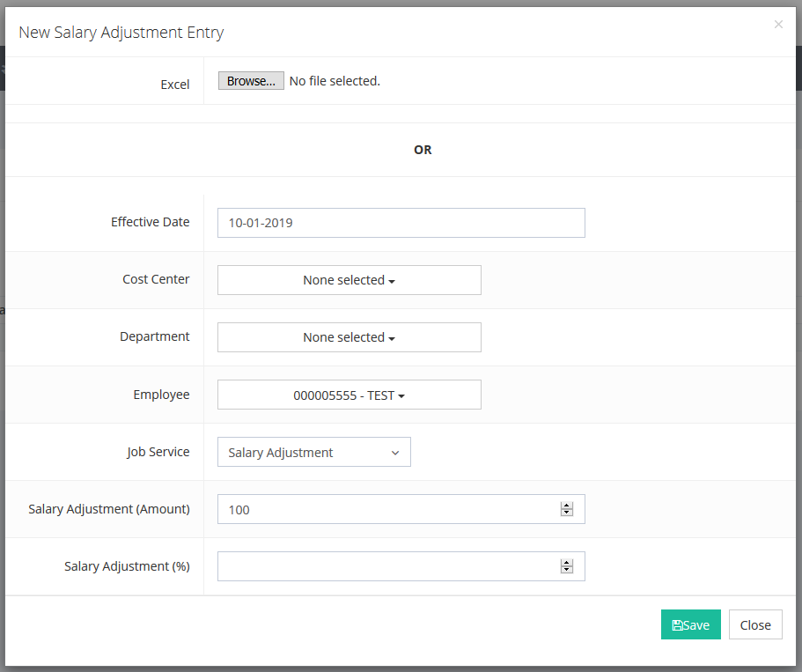This screenshot has height=672, width=802.
Task: Click the 'No file selected.' file text
Action: [335, 81]
